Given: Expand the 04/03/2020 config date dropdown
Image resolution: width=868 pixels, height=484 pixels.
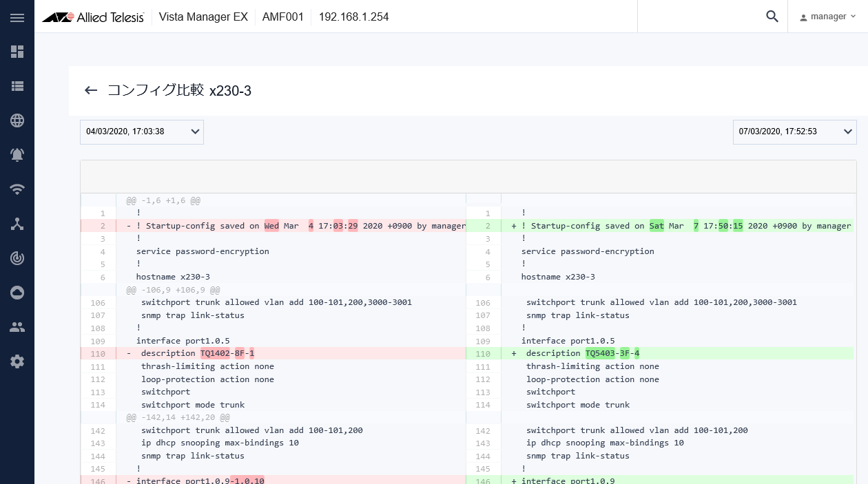Looking at the screenshot, I should click(x=142, y=131).
